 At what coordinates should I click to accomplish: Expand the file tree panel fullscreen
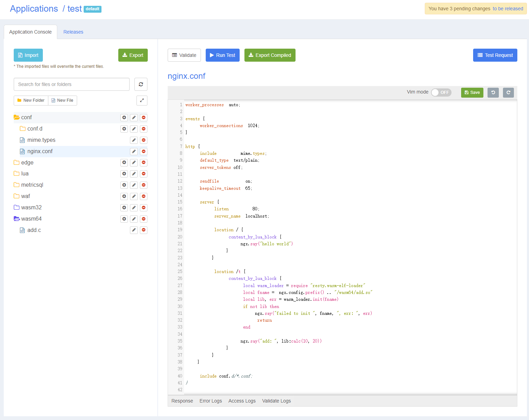point(142,100)
